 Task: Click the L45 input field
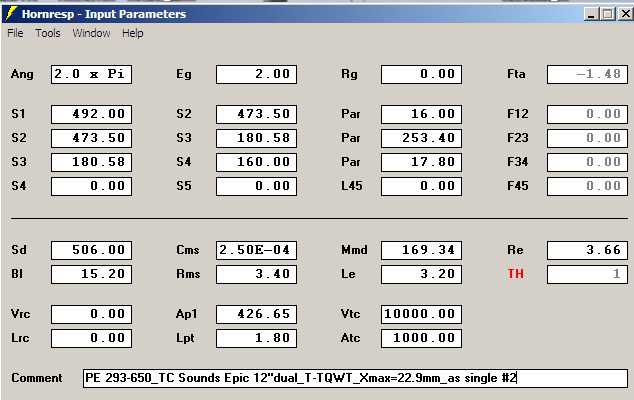(421, 186)
